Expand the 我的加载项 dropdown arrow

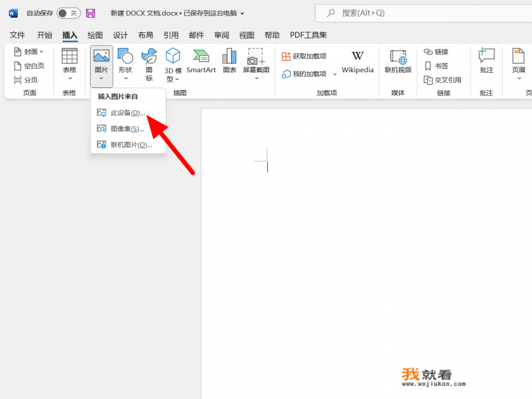click(x=335, y=73)
